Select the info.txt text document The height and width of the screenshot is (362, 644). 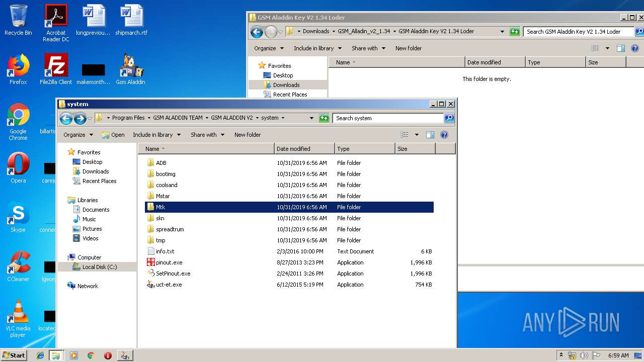(x=289, y=251)
